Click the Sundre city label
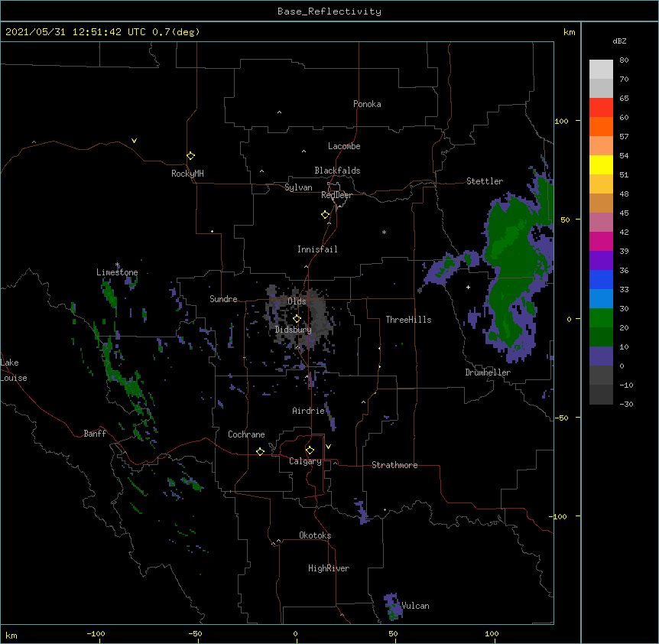 pos(223,299)
